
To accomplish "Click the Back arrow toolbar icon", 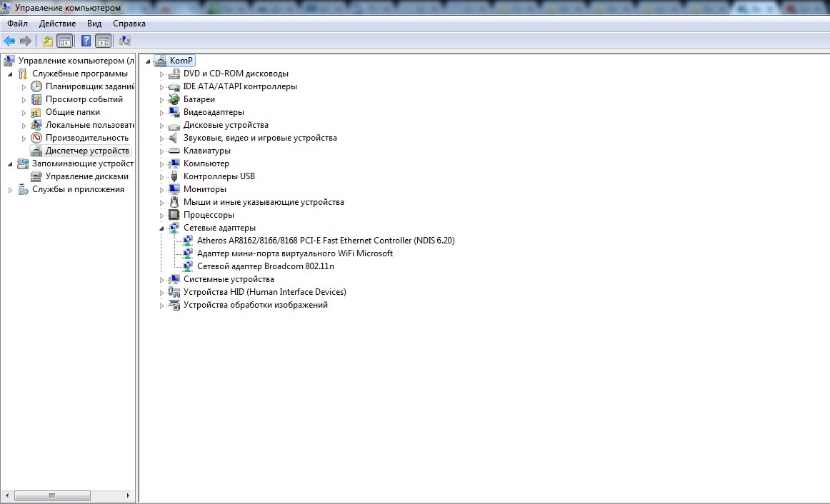I will (x=9, y=41).
